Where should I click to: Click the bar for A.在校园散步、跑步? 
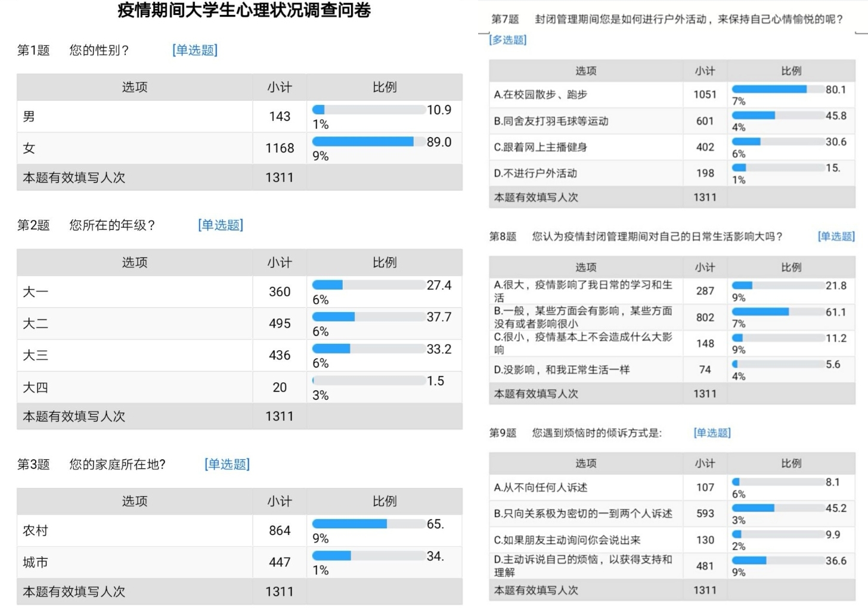click(x=777, y=89)
